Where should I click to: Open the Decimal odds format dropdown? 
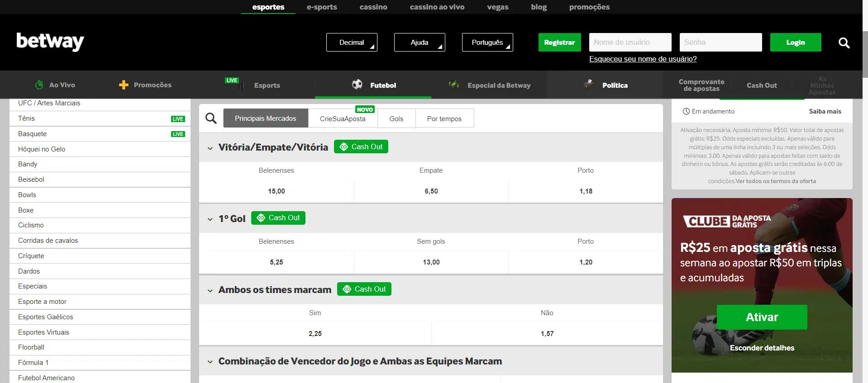352,42
